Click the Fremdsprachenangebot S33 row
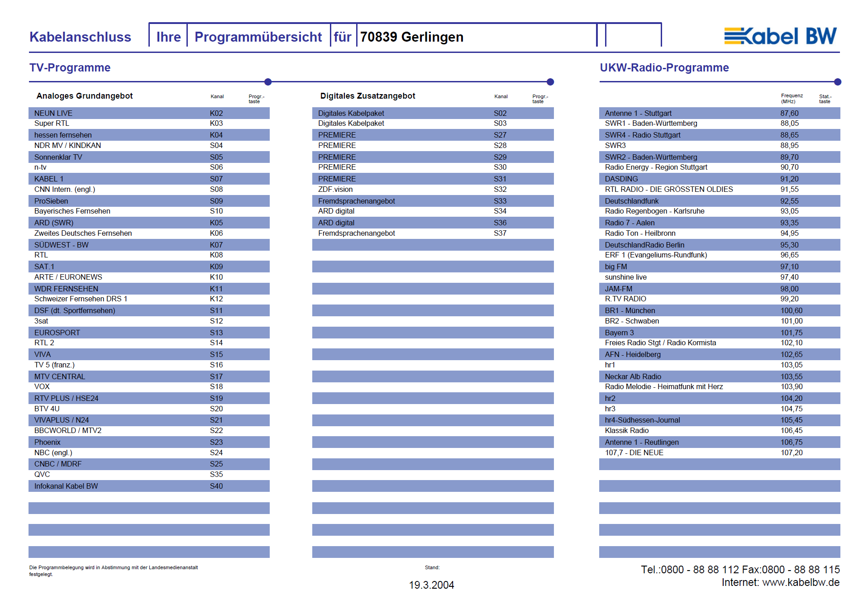The image size is (868, 614). tap(433, 201)
